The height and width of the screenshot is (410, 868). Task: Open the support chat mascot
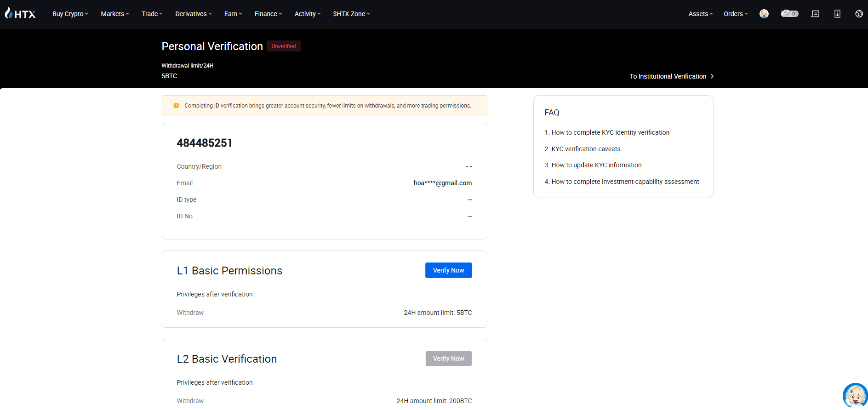pos(855,396)
